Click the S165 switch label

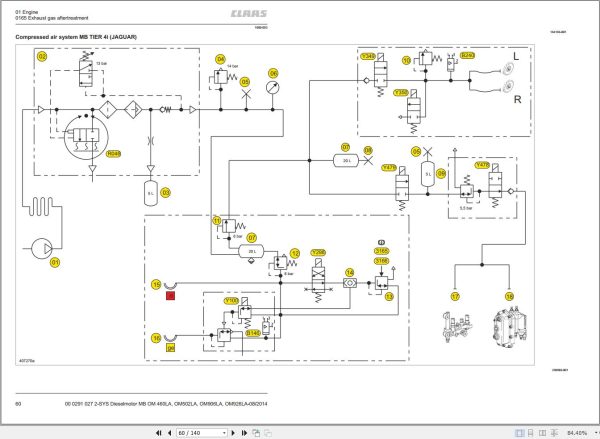click(381, 251)
